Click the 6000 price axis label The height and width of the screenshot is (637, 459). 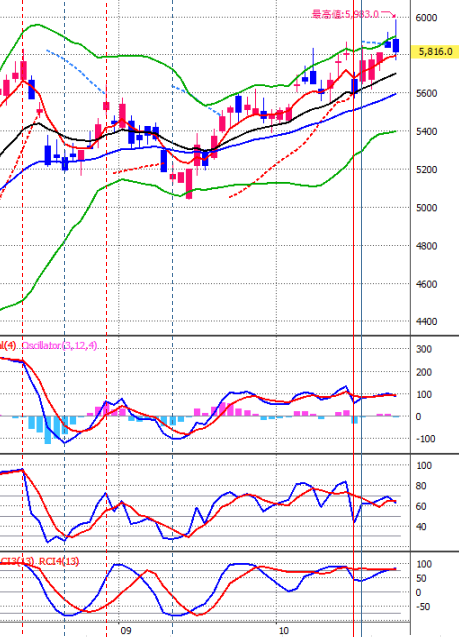[426, 17]
